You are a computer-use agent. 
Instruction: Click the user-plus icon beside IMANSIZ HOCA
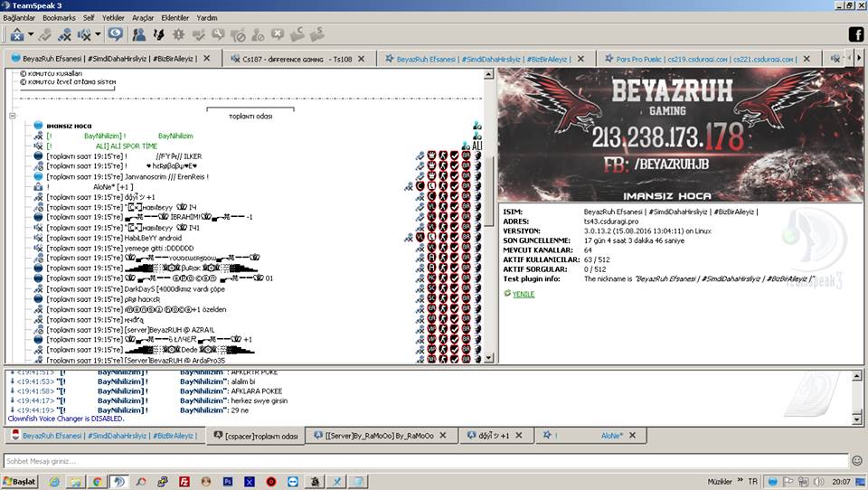[x=477, y=127]
